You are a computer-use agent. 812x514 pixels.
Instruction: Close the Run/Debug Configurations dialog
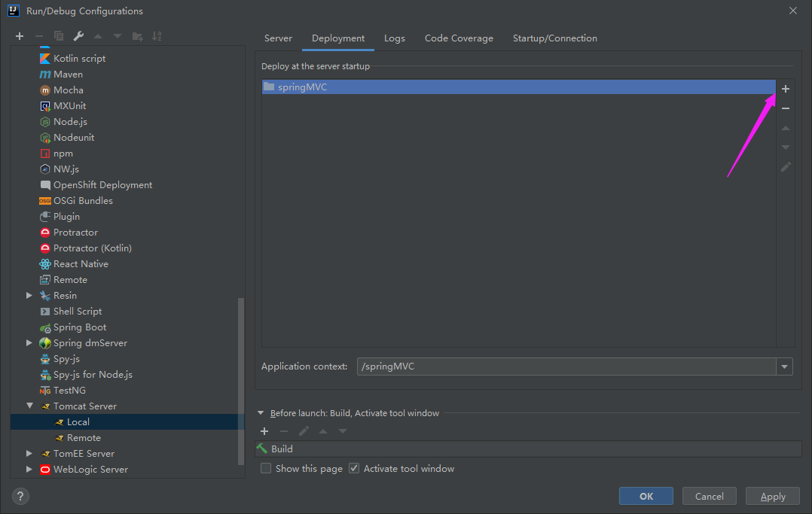click(793, 11)
